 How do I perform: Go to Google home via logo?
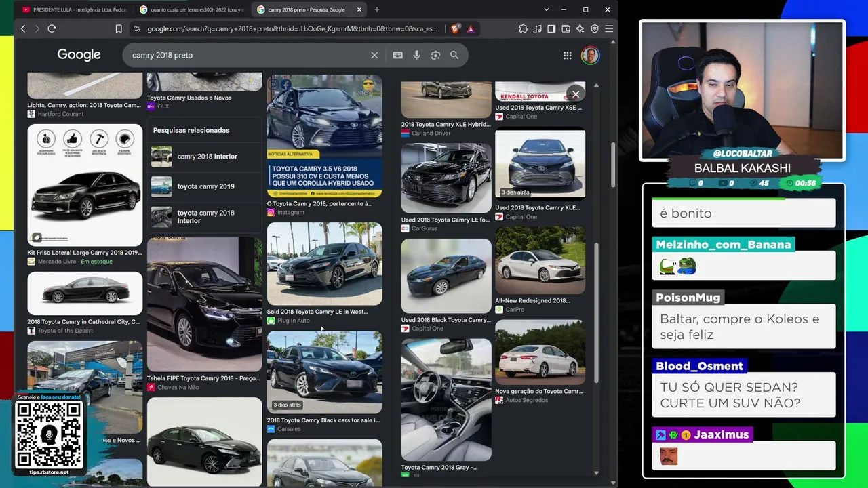coord(79,55)
